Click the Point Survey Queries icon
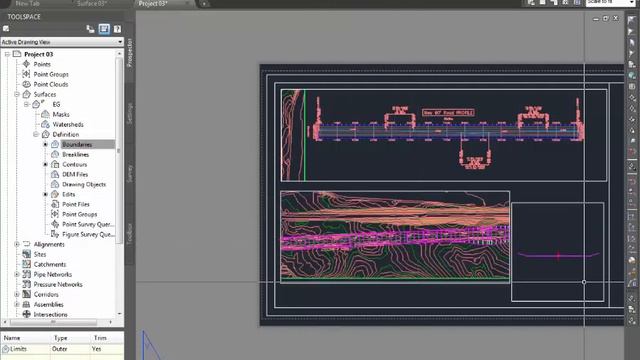 point(55,224)
